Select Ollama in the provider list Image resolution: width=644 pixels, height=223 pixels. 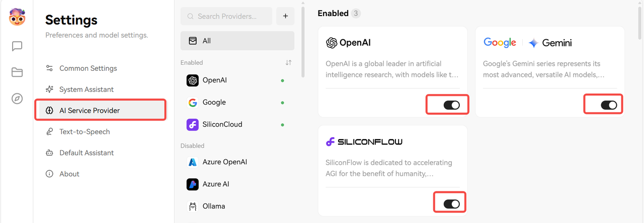pos(213,206)
